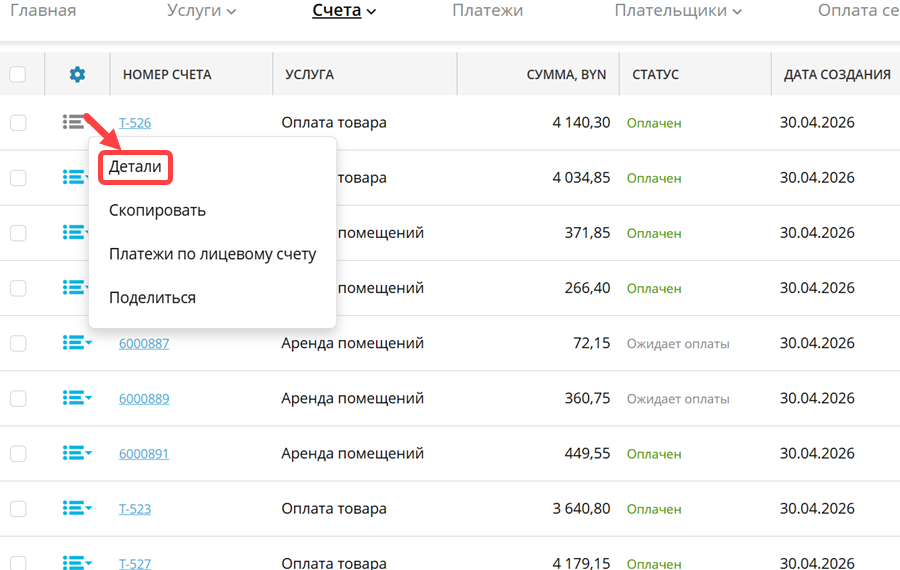Image resolution: width=900 pixels, height=570 pixels.
Task: Open actions list icon for invoice T-523
Action: (77, 508)
